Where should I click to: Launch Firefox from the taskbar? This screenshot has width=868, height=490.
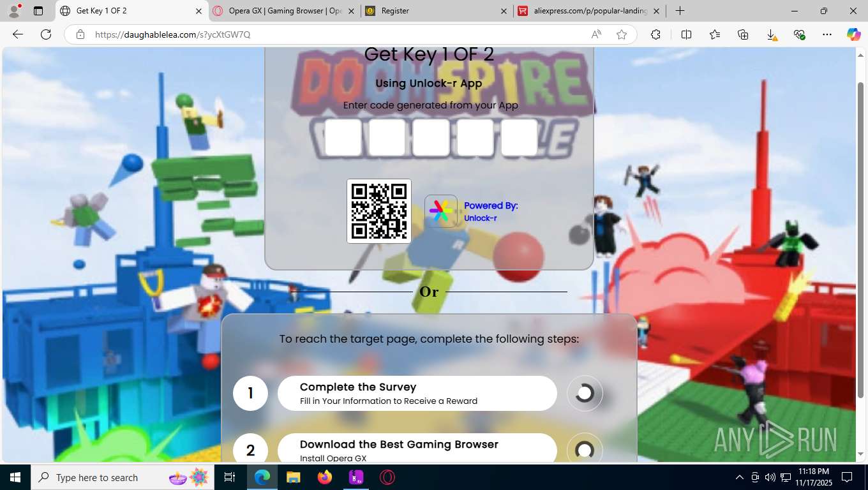[324, 477]
